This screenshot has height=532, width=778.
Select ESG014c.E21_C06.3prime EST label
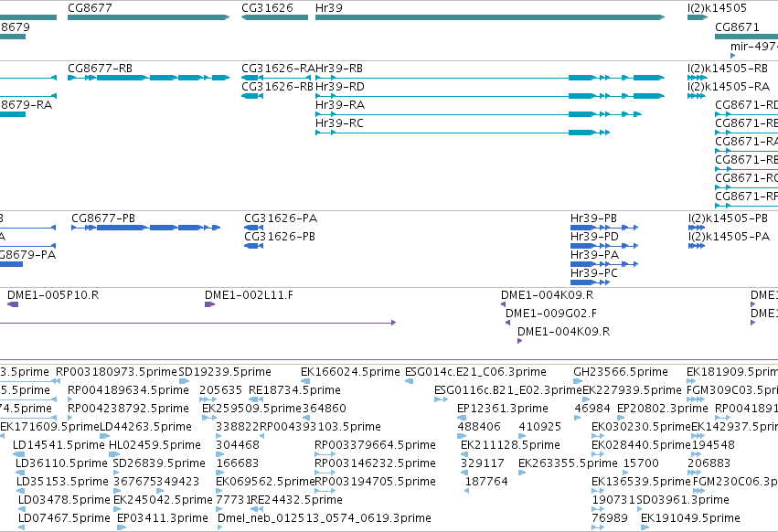(475, 372)
